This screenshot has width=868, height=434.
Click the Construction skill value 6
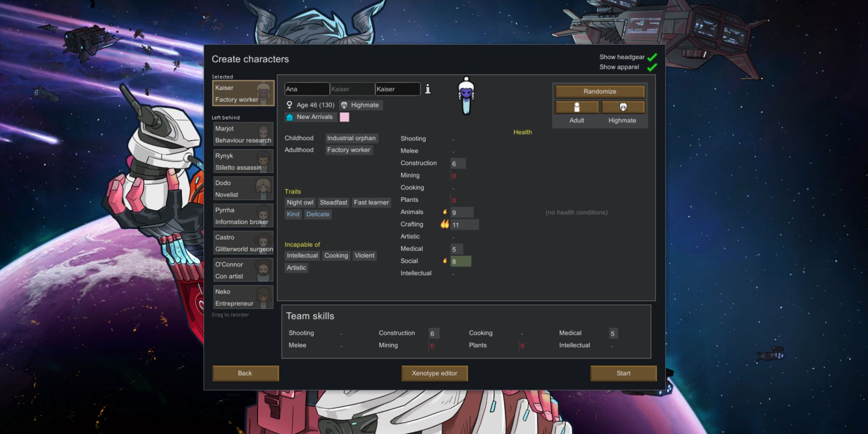point(458,163)
